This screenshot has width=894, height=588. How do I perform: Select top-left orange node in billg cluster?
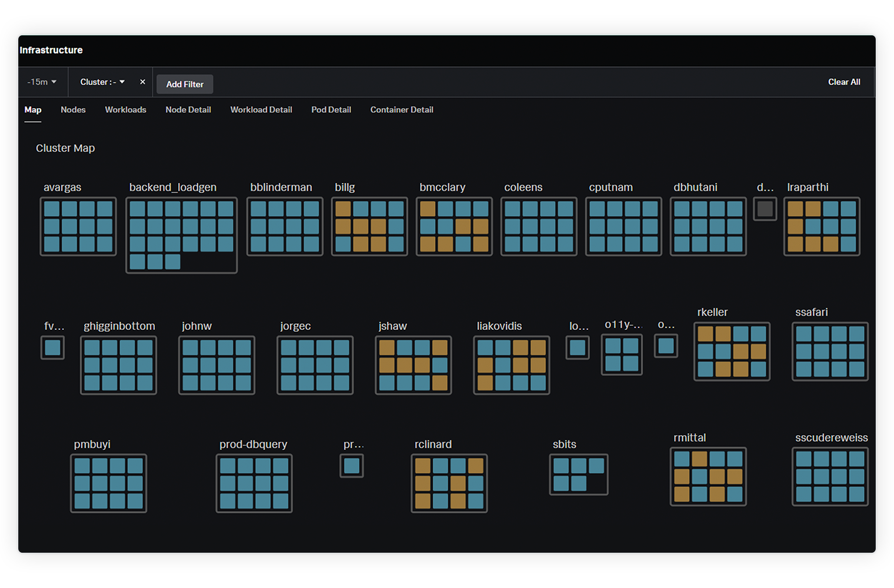[343, 209]
